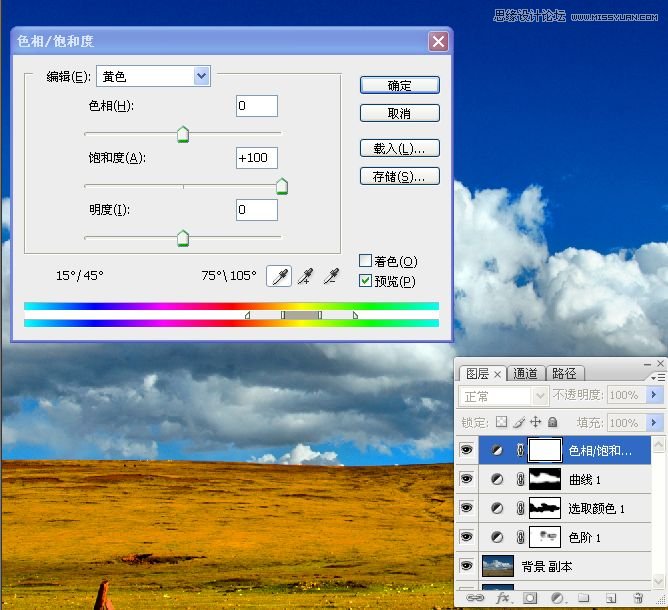
Task: Click adjustment icon of 色阶 1 layer
Action: pos(497,537)
